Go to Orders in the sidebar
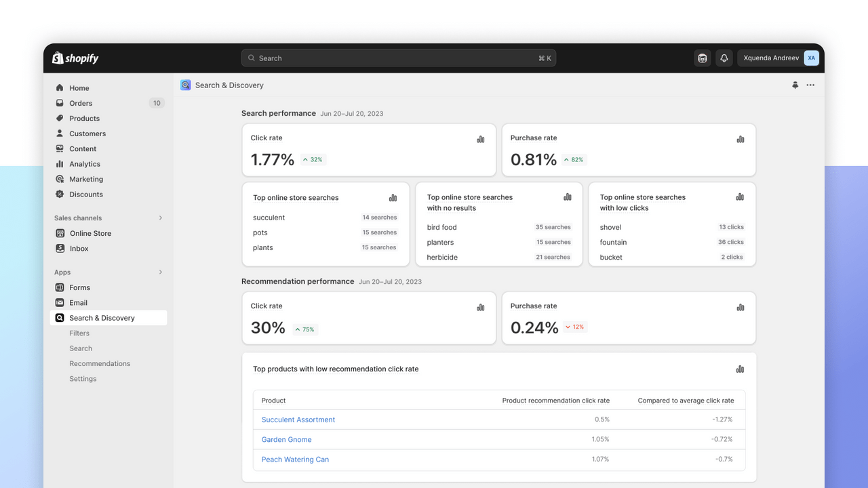 point(81,103)
